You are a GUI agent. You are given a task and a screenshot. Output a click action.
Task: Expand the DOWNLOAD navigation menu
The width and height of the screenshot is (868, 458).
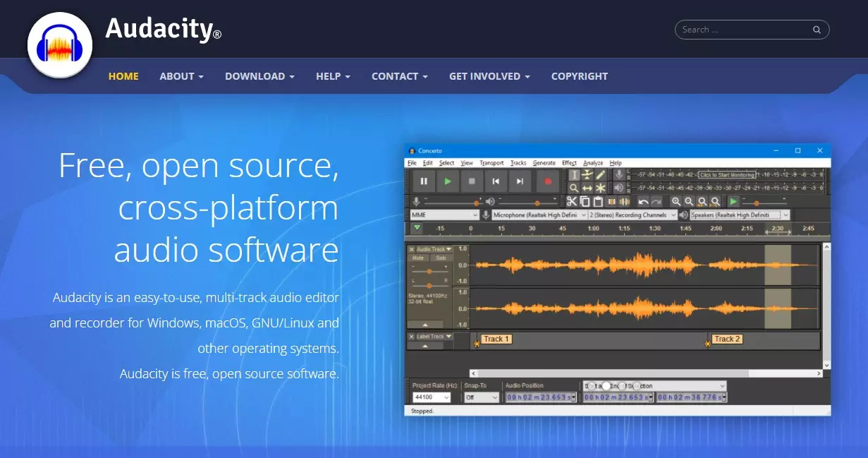click(259, 76)
